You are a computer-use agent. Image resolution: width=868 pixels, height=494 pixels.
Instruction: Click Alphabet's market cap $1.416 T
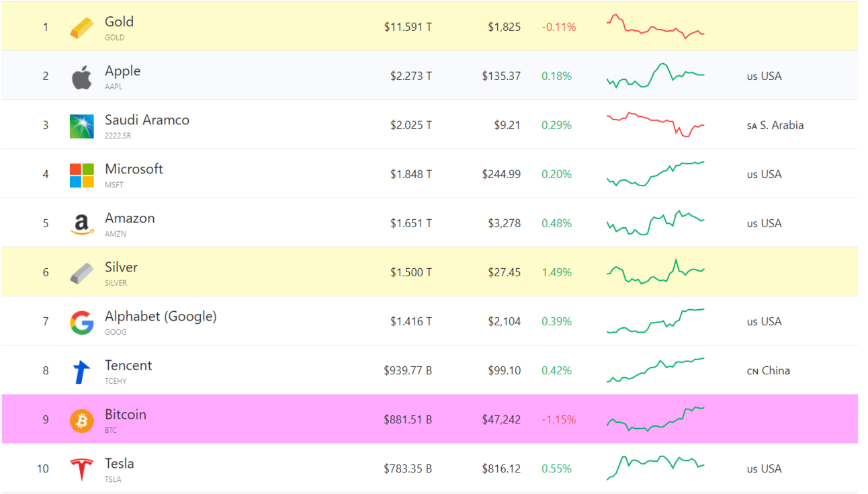[x=411, y=321]
